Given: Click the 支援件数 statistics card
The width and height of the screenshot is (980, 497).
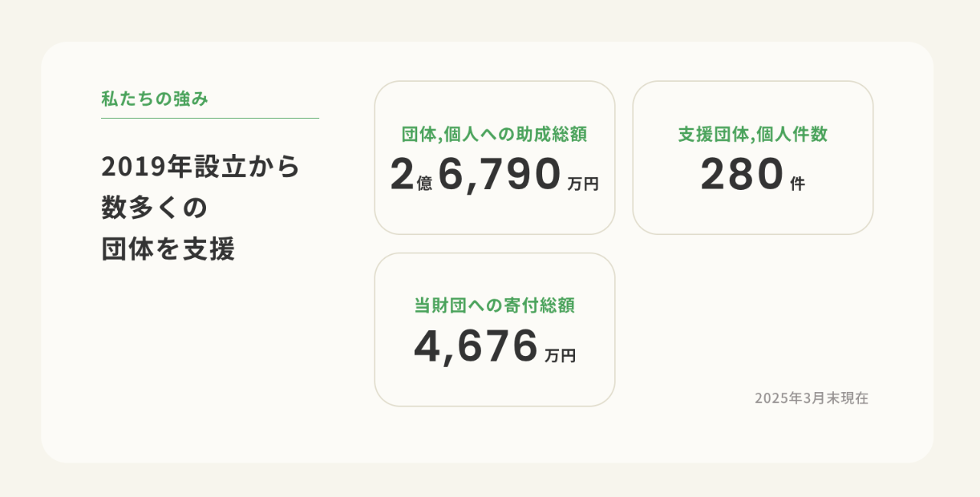Looking at the screenshot, I should click(753, 158).
